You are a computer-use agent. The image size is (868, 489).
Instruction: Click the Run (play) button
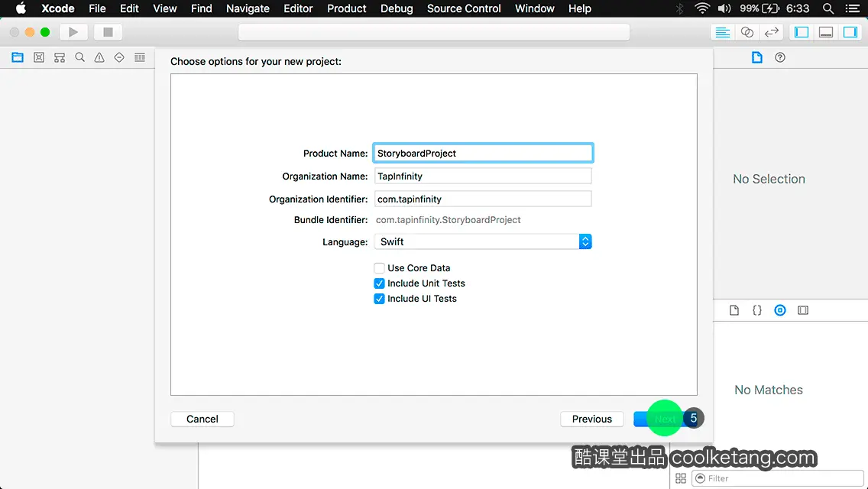pos(73,32)
